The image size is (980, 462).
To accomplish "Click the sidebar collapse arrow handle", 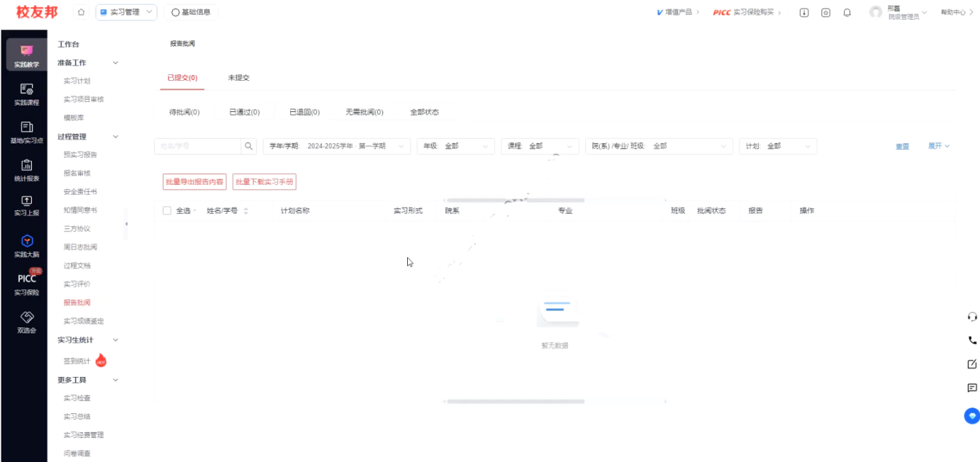I will click(x=126, y=224).
